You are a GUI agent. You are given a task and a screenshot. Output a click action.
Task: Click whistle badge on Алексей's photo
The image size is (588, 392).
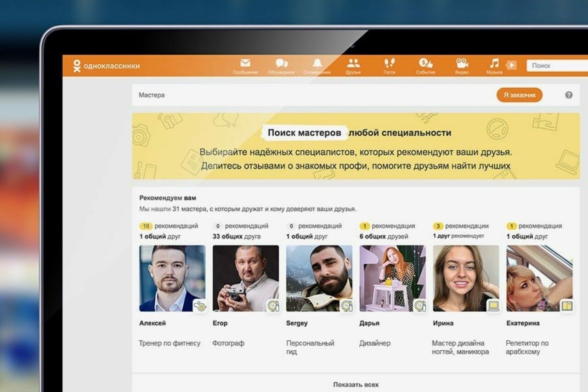tap(200, 306)
